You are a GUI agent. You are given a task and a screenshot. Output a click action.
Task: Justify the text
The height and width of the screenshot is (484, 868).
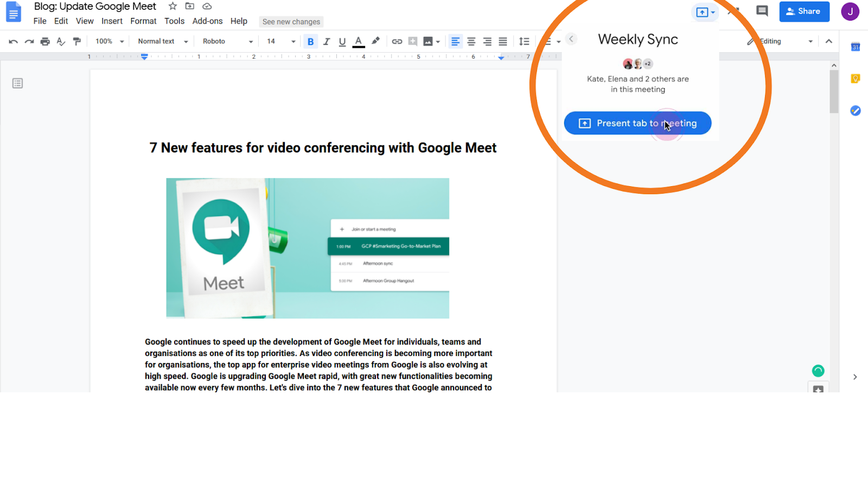[503, 41]
